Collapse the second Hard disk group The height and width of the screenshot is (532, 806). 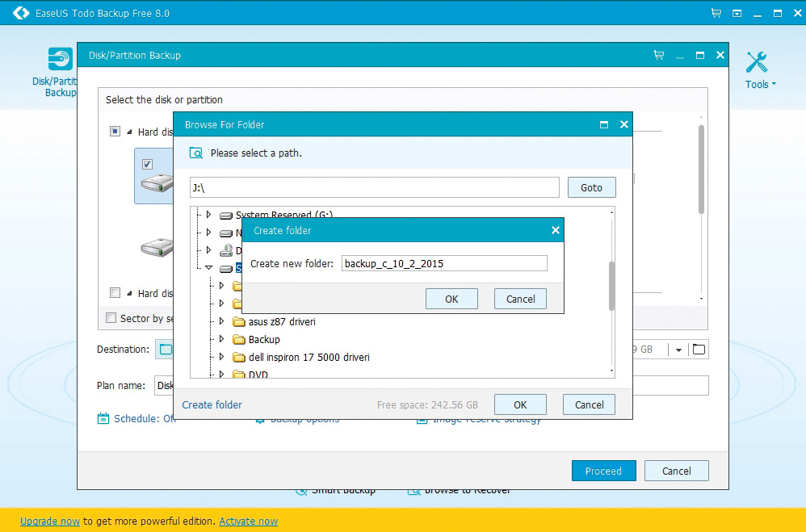[129, 294]
